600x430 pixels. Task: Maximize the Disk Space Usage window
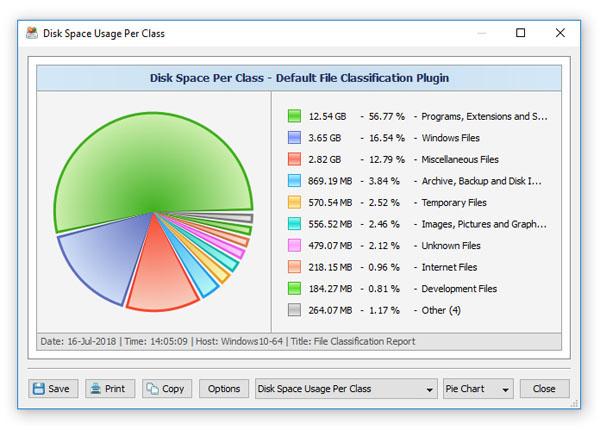coord(520,33)
